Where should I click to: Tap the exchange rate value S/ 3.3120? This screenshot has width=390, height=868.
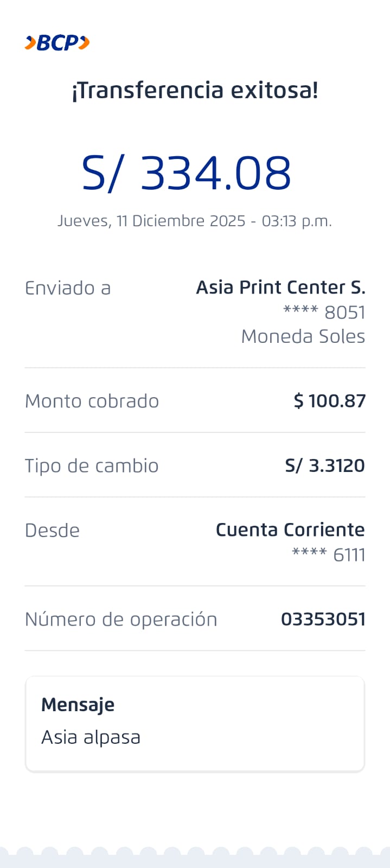tap(325, 465)
